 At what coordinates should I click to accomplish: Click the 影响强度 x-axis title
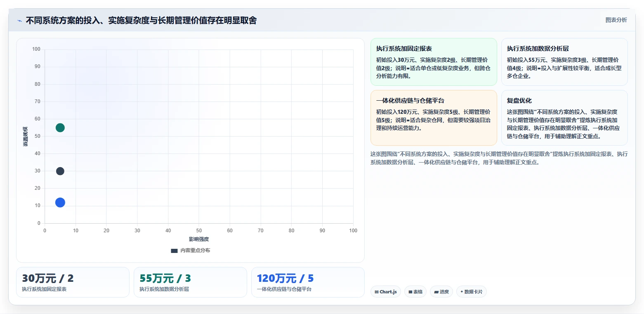(199, 239)
